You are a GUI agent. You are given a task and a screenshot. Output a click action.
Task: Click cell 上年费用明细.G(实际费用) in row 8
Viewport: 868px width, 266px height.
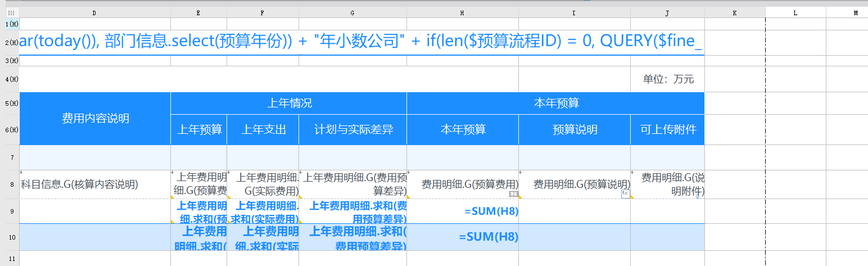[263, 184]
